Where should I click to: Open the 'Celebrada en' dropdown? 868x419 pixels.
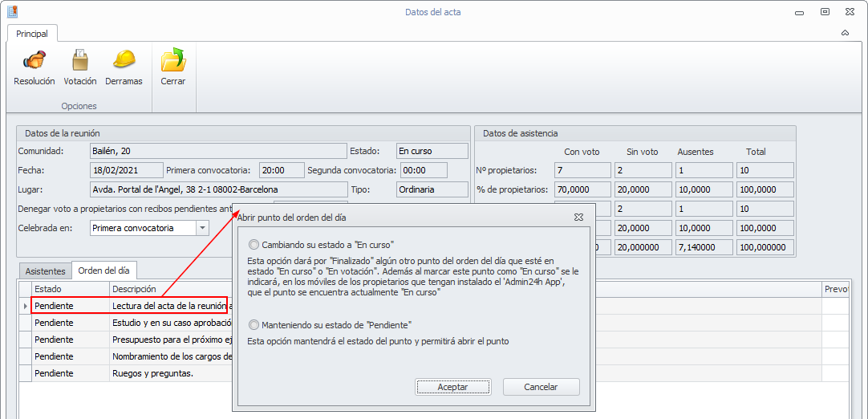202,228
